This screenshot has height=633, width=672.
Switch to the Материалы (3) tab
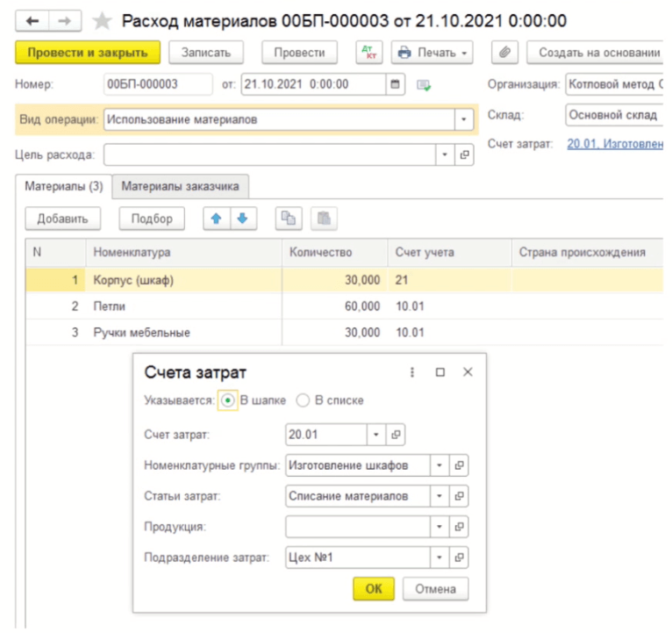coord(64,186)
